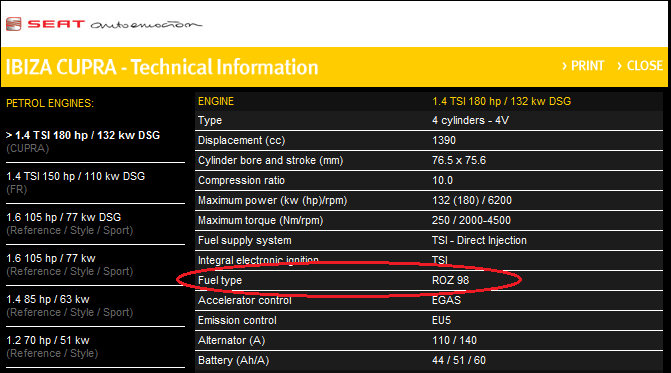This screenshot has width=671, height=373.
Task: Click the 'Displacement (cc)' label
Action: tap(241, 140)
